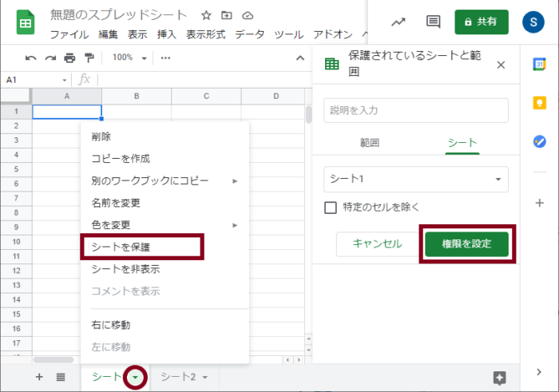Star the untitled spreadsheet
The height and width of the screenshot is (392, 559).
coord(206,15)
